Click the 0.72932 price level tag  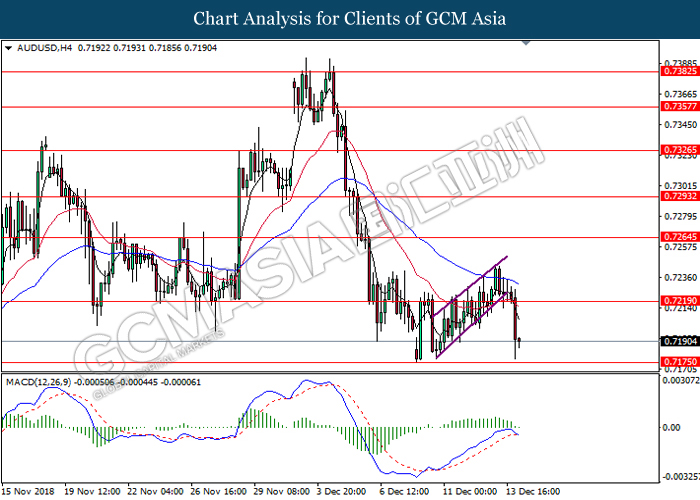pyautogui.click(x=680, y=196)
